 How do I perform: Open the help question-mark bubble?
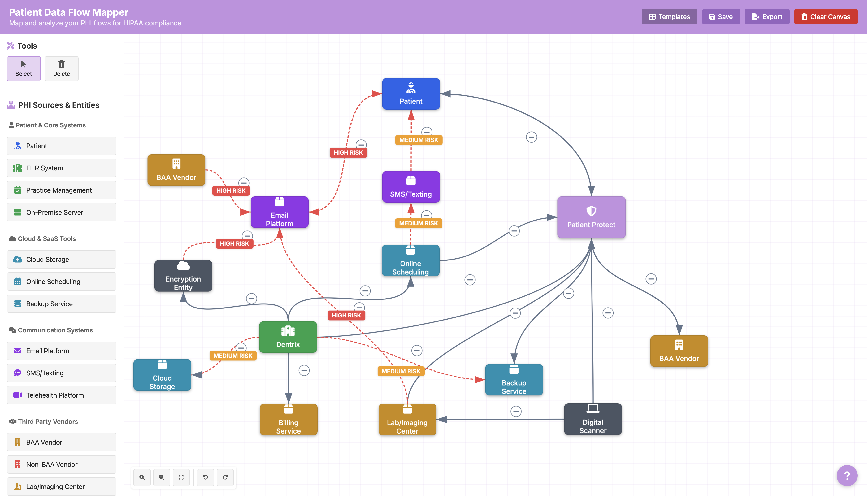847,475
